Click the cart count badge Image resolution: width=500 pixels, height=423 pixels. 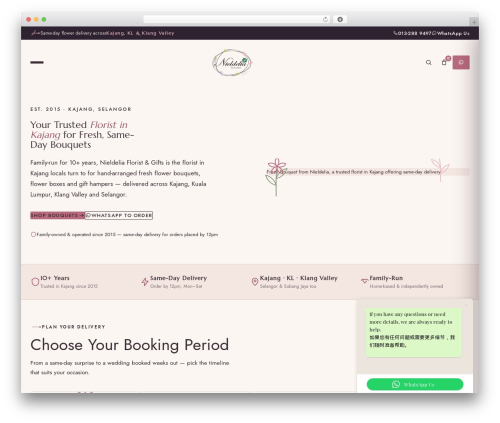(x=448, y=58)
